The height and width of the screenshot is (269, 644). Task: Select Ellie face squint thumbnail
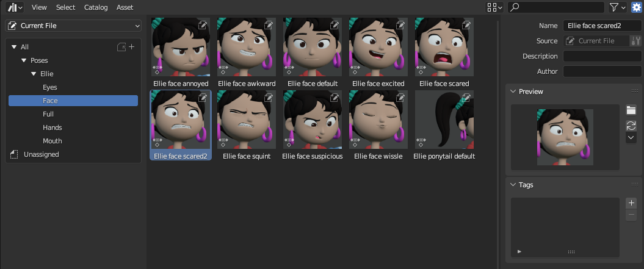pyautogui.click(x=247, y=120)
